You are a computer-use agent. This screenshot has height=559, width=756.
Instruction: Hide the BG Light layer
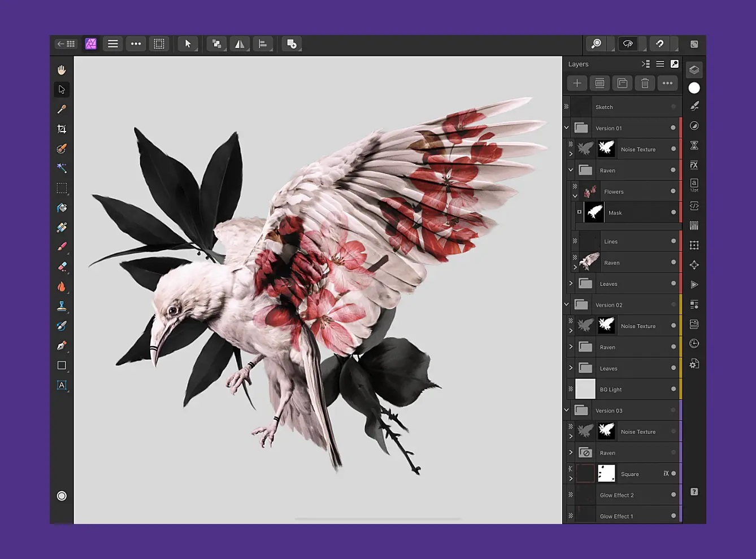coord(673,389)
